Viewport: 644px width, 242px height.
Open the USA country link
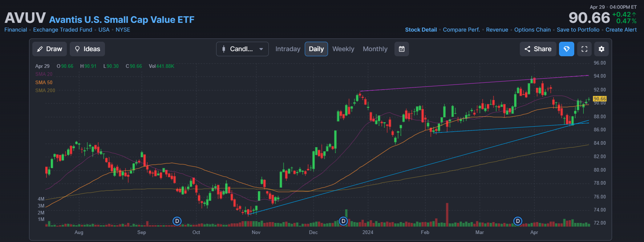pos(104,30)
